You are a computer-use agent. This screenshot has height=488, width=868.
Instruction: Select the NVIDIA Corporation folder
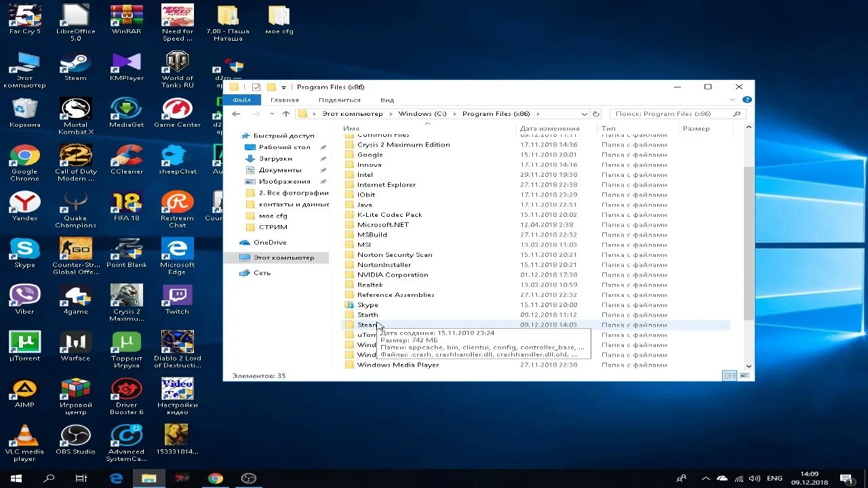point(393,275)
